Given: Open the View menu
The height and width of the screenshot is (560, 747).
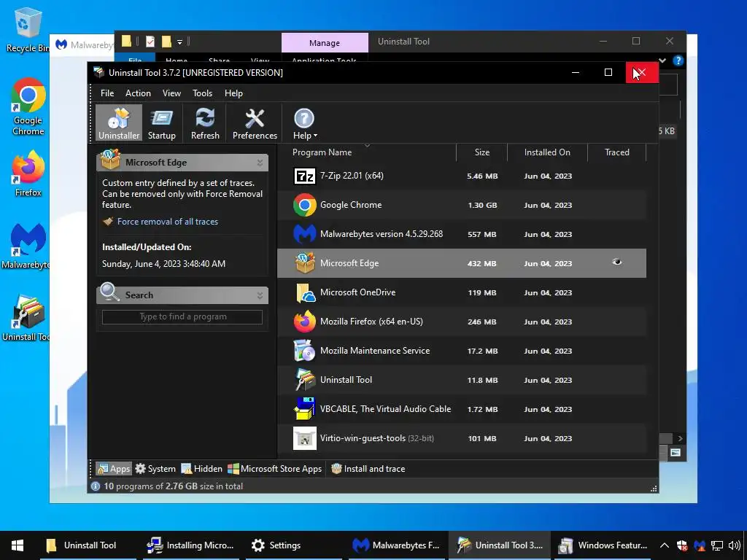Looking at the screenshot, I should click(x=171, y=93).
